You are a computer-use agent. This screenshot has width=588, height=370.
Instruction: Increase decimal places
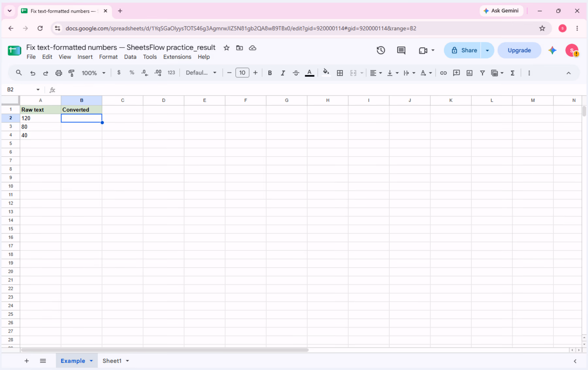(158, 73)
